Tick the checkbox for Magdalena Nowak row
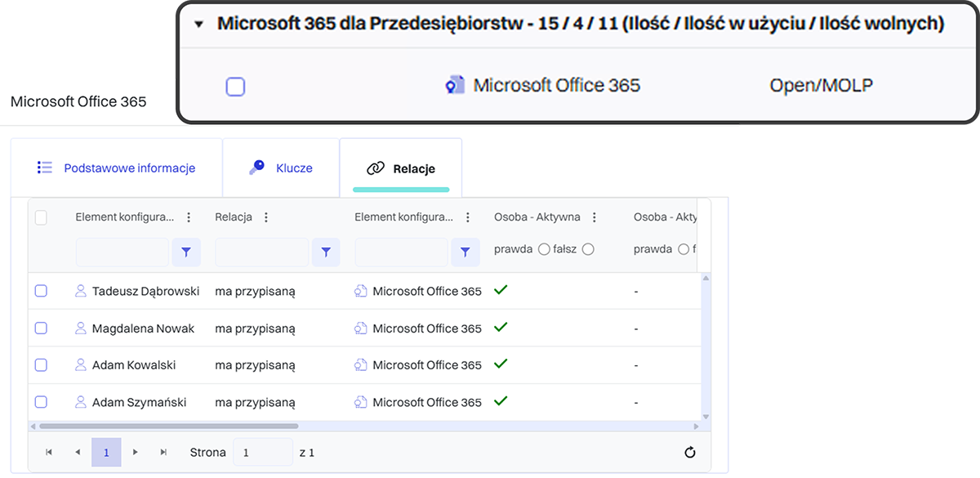The width and height of the screenshot is (980, 478). point(41,328)
